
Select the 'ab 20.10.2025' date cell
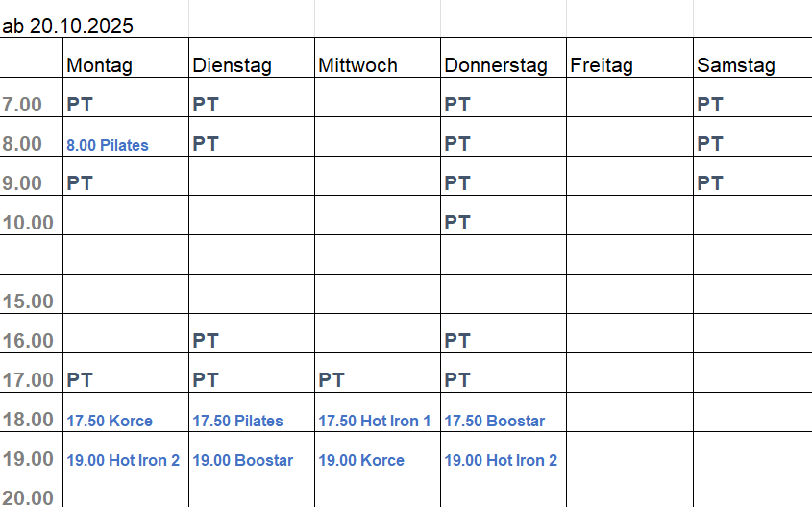tap(68, 26)
